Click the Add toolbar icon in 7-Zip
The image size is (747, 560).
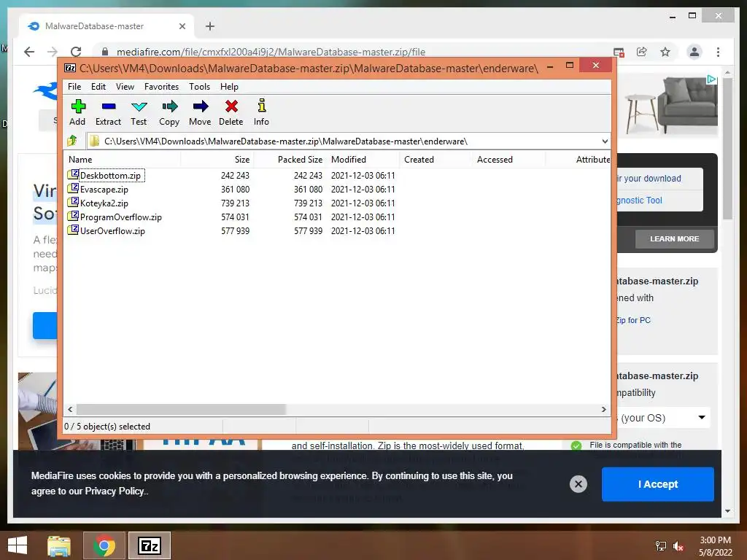click(x=78, y=106)
